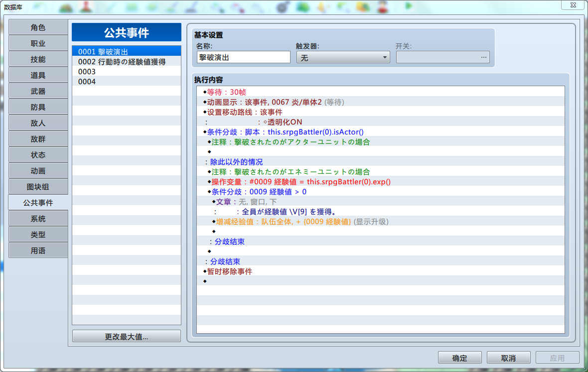Click the 取消 button
Screen dimensions: 588x372
pyautogui.click(x=508, y=358)
